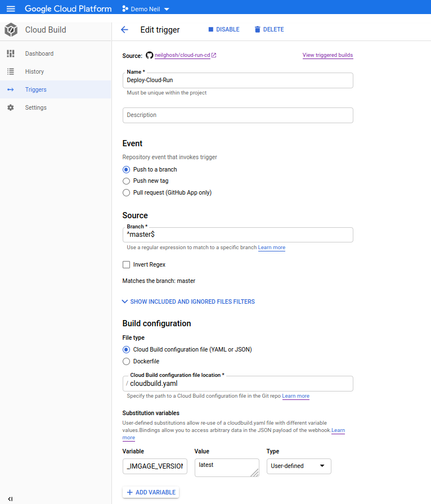This screenshot has height=504, width=431.
Task: Click the back arrow beside Edit trigger
Action: (125, 30)
